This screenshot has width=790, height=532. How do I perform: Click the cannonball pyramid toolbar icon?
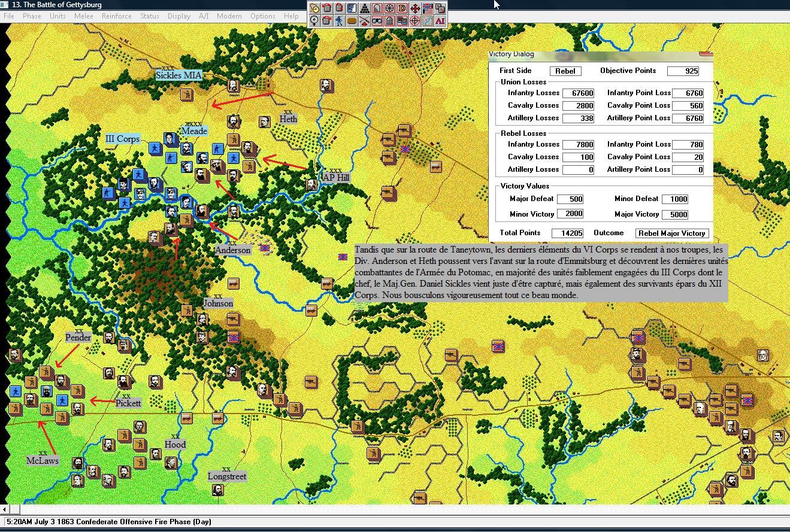click(x=364, y=8)
